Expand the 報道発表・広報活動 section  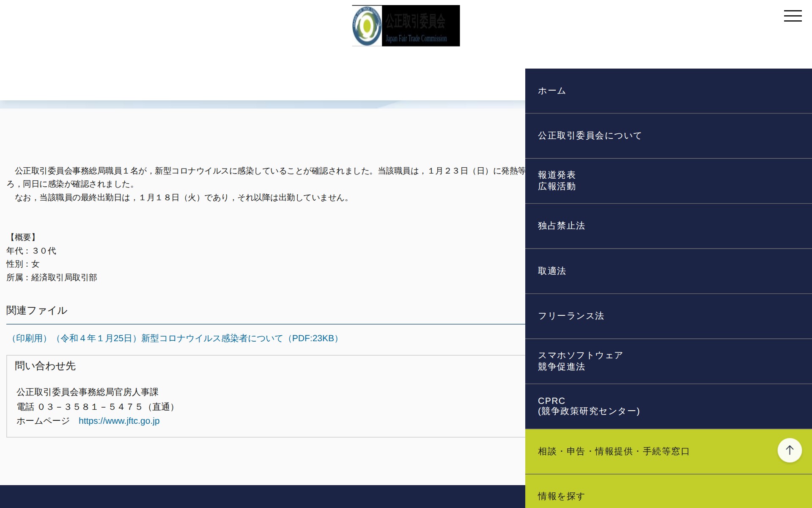(x=556, y=180)
